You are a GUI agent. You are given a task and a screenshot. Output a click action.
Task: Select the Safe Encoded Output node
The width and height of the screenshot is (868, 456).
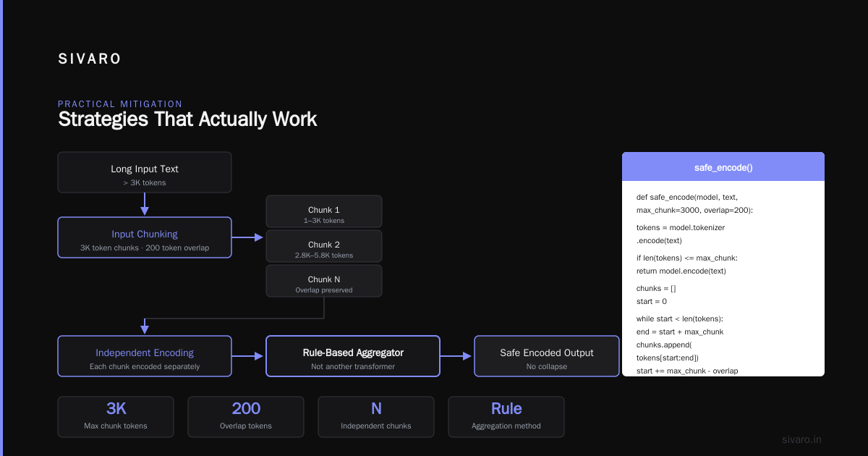click(x=547, y=356)
